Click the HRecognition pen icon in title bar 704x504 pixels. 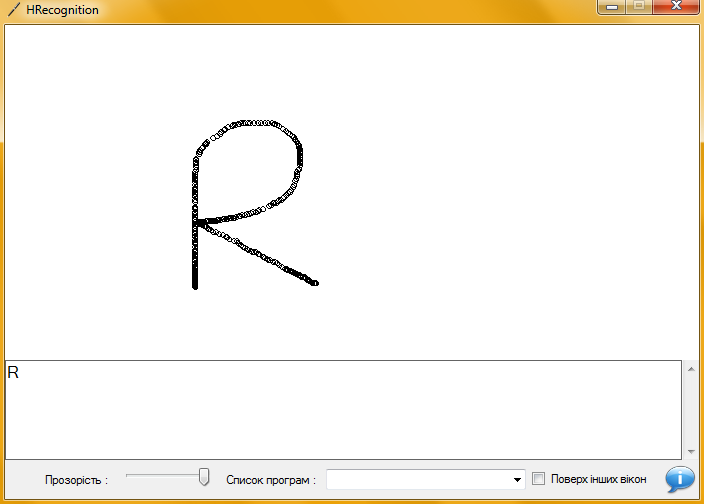pos(13,10)
